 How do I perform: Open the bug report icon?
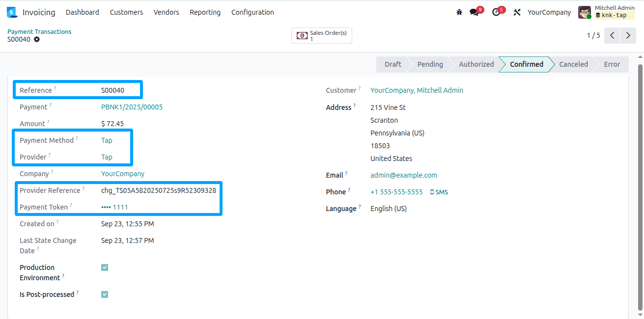[x=459, y=12]
